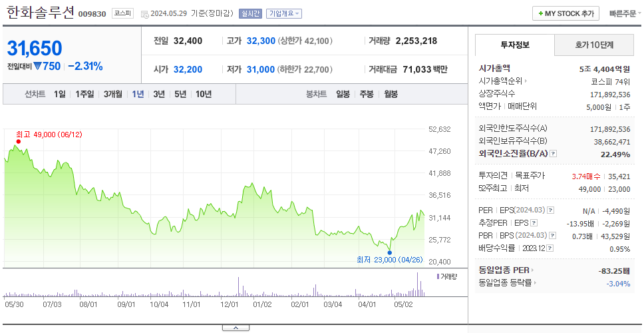Select the 3개월 line chart period
The width and height of the screenshot is (644, 333).
point(113,94)
